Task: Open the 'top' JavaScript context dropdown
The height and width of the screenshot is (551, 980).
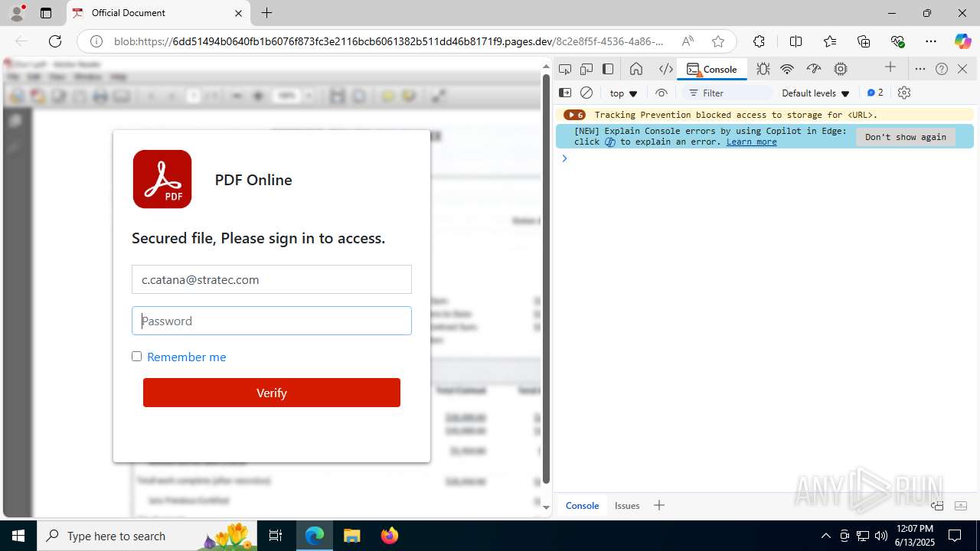Action: pos(624,93)
